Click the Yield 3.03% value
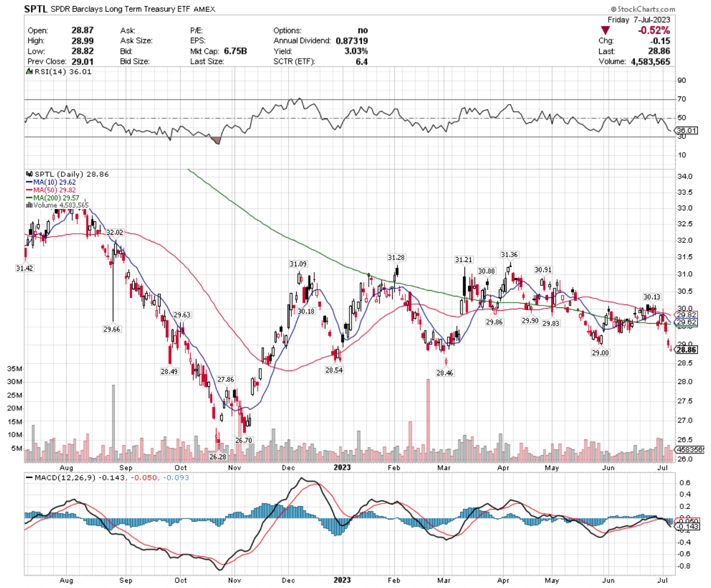The width and height of the screenshot is (711, 588). pyautogui.click(x=356, y=51)
